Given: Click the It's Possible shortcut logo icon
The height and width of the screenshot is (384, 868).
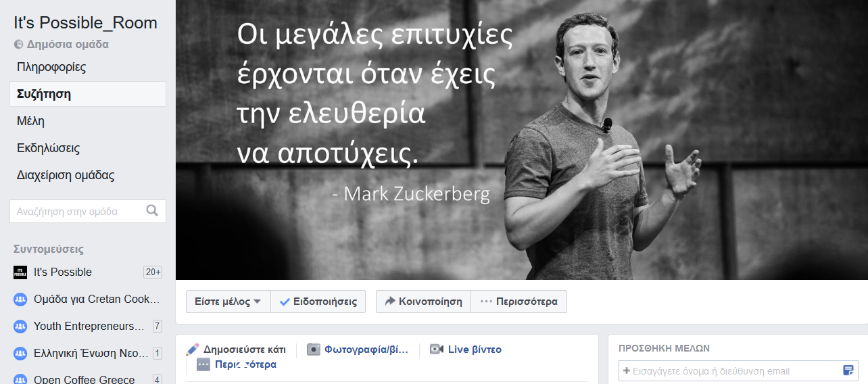Looking at the screenshot, I should coord(20,272).
